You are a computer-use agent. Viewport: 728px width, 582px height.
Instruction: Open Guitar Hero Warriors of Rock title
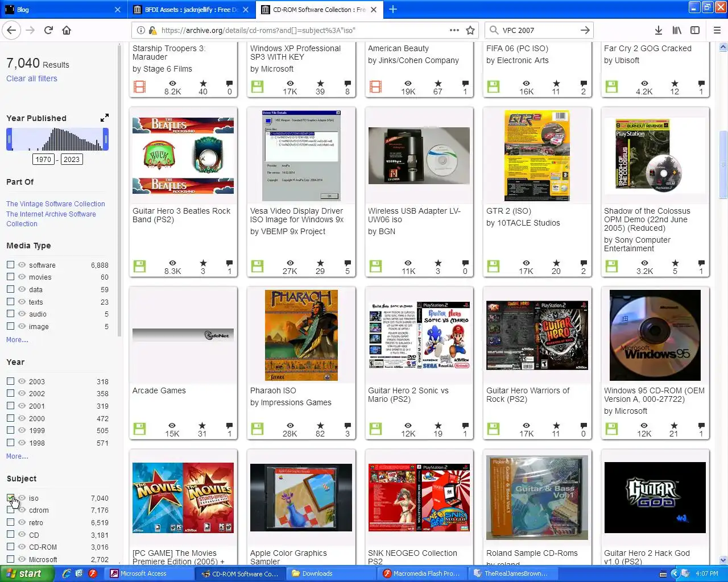(528, 395)
